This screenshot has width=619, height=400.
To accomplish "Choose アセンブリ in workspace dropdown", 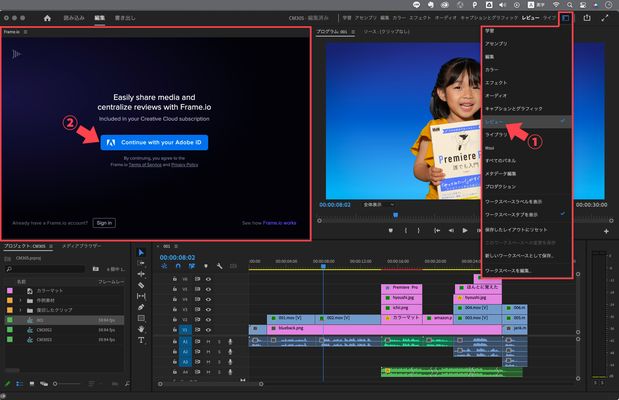I will (527, 44).
